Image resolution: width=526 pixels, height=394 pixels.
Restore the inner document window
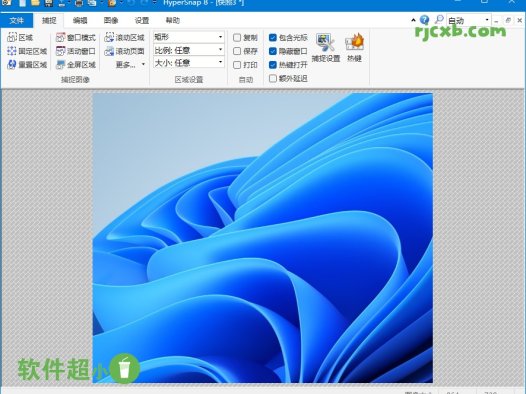click(x=508, y=20)
